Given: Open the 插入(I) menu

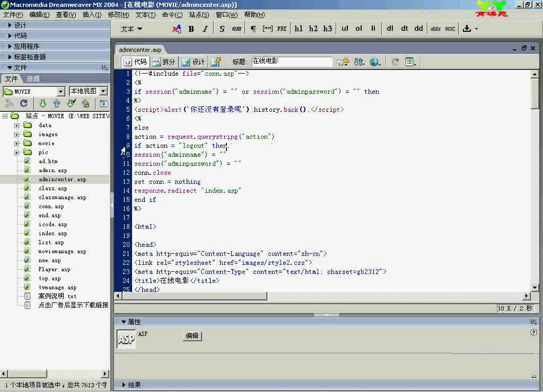Looking at the screenshot, I should tap(92, 15).
